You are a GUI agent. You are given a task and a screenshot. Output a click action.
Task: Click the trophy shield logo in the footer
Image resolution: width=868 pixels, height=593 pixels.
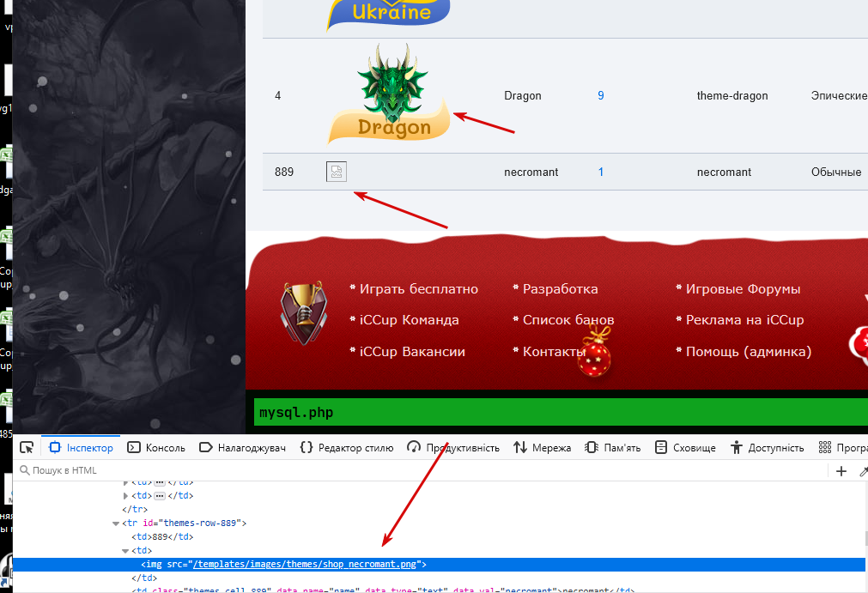(x=303, y=313)
